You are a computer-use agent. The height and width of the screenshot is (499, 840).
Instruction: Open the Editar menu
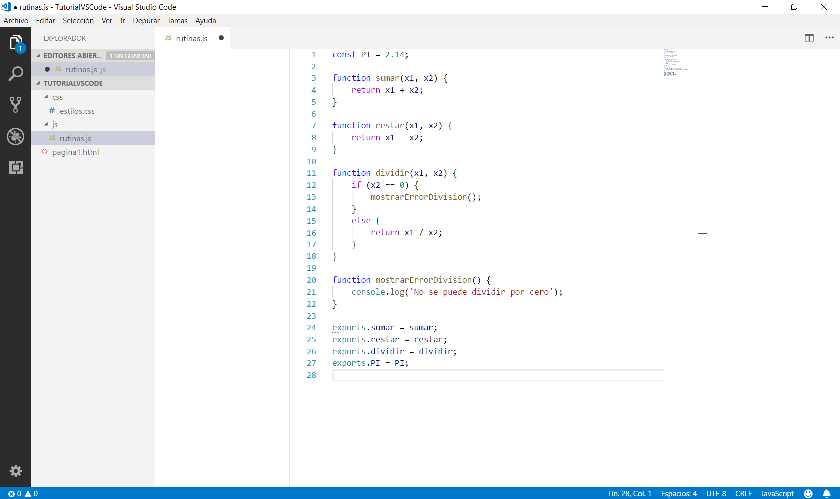[x=46, y=20]
